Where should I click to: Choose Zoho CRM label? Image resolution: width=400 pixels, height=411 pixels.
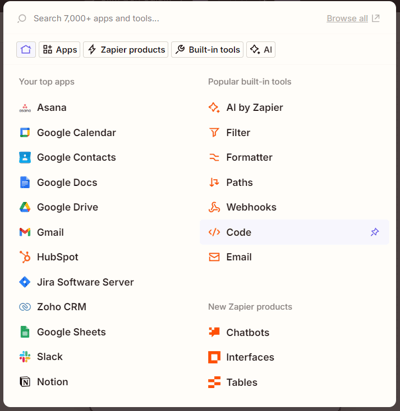pos(62,307)
